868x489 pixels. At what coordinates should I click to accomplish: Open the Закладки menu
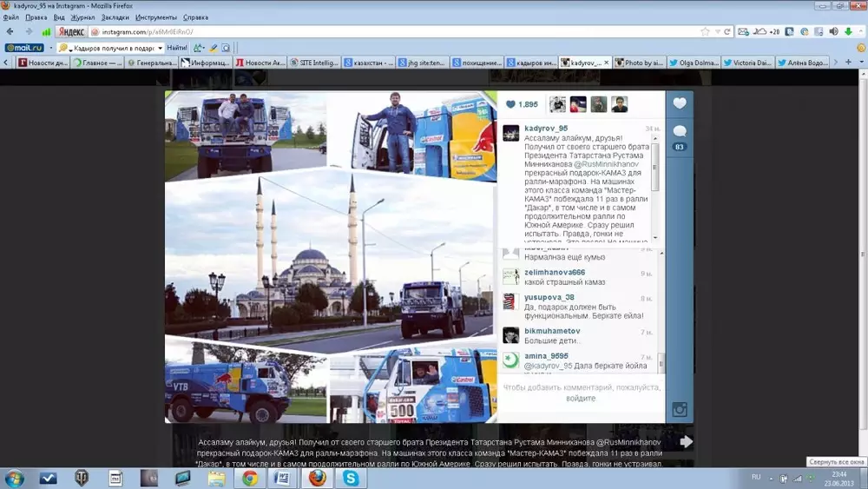(x=115, y=17)
